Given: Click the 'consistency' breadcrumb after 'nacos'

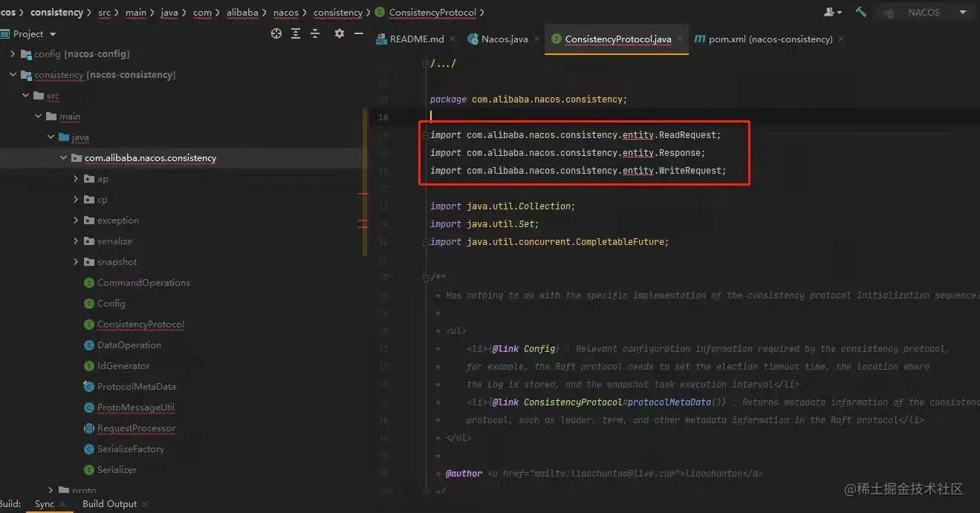Looking at the screenshot, I should point(338,13).
